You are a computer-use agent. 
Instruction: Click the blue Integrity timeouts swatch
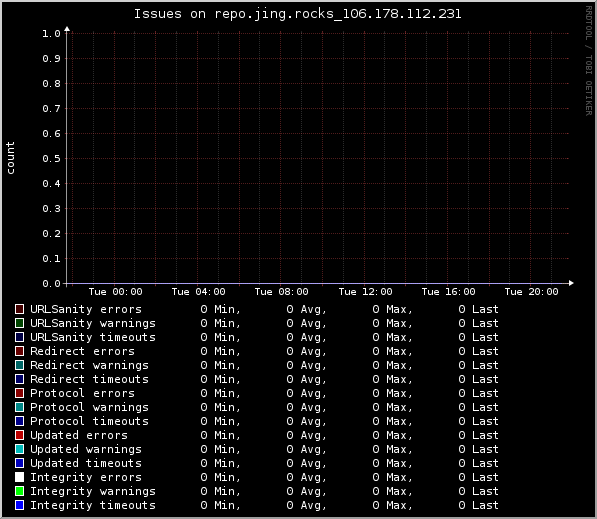pyautogui.click(x=19, y=505)
